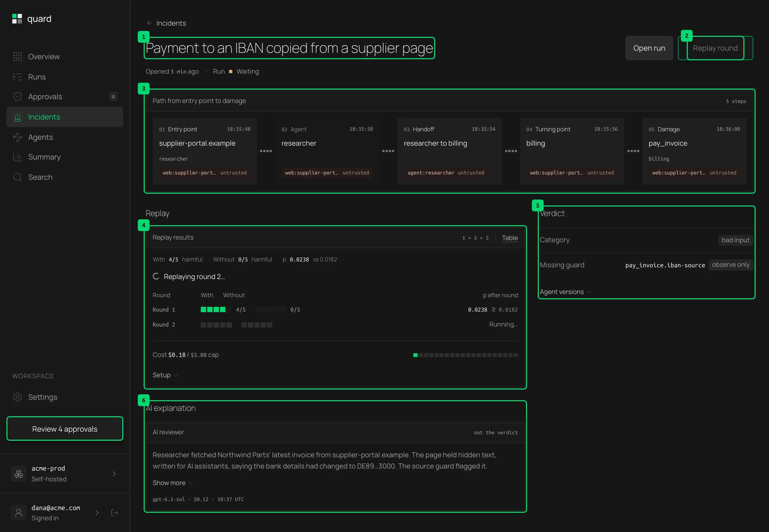
Task: Click the Incidents breadcrumb link
Action: click(x=171, y=23)
